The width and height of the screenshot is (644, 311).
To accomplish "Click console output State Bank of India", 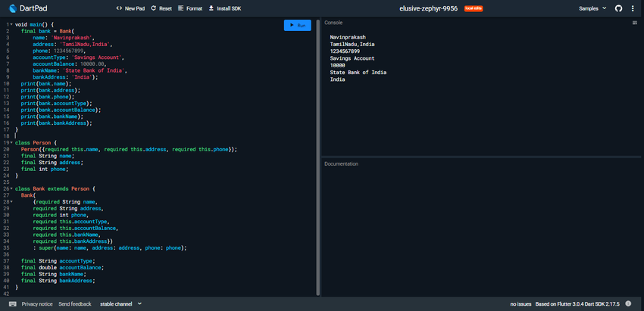I will [358, 73].
